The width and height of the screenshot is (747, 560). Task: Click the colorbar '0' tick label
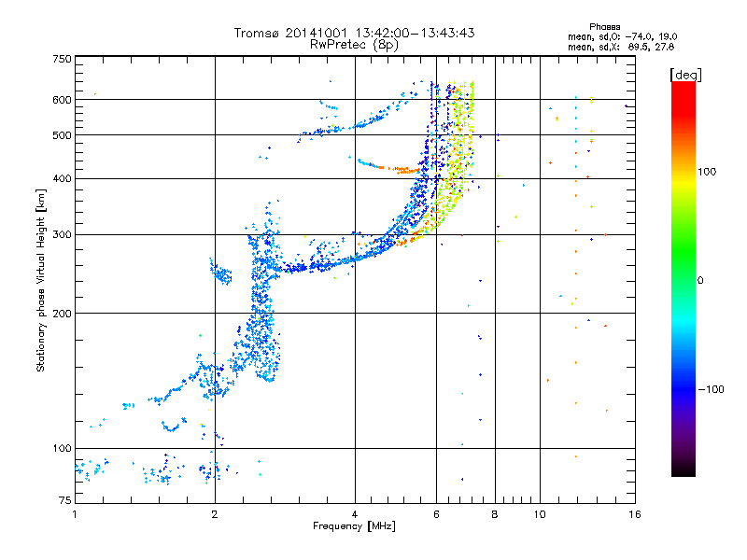(x=700, y=281)
